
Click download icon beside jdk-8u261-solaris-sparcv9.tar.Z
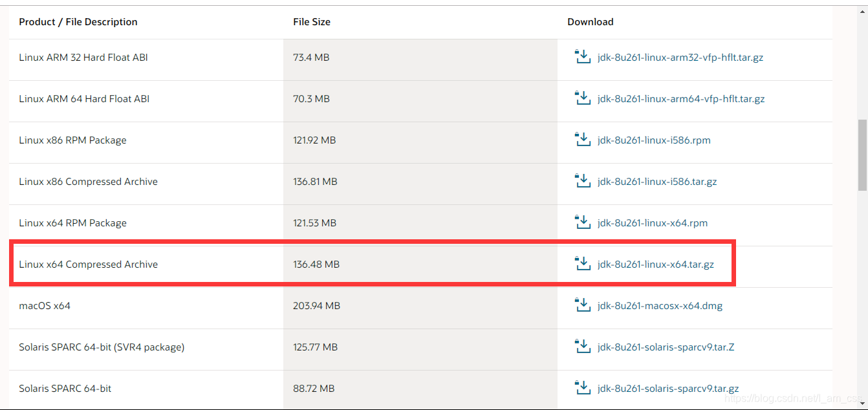(x=583, y=347)
